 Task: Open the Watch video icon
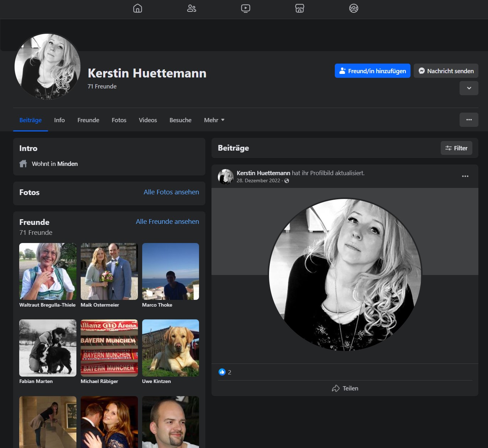pos(246,8)
